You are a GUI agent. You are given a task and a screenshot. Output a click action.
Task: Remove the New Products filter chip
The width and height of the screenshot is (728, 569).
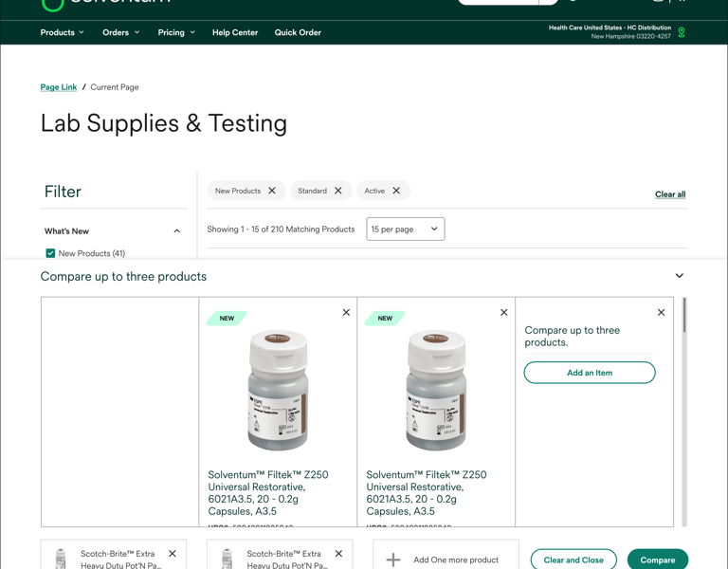272,191
